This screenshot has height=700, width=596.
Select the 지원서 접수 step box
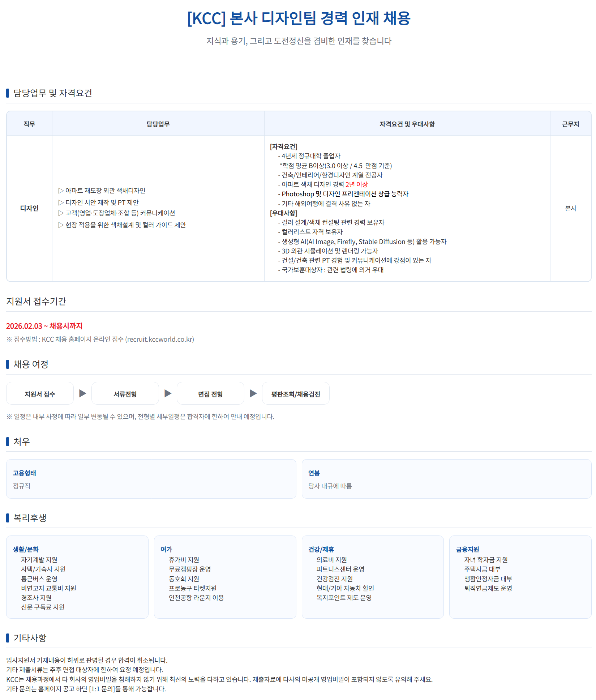(x=40, y=393)
